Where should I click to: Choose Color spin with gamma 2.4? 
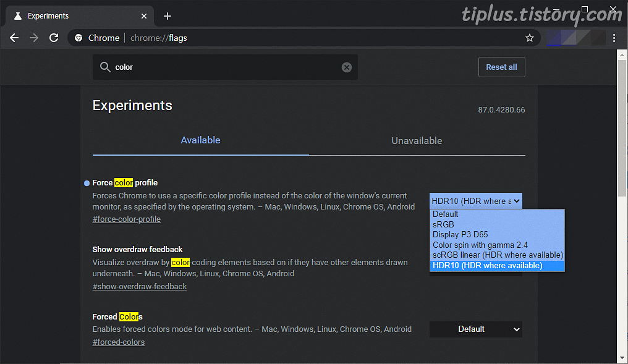(497, 245)
